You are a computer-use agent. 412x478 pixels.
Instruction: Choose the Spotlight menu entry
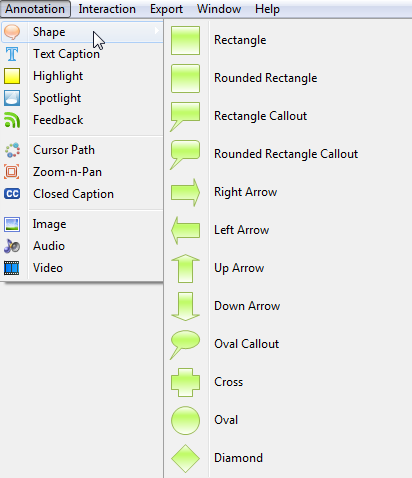point(82,98)
